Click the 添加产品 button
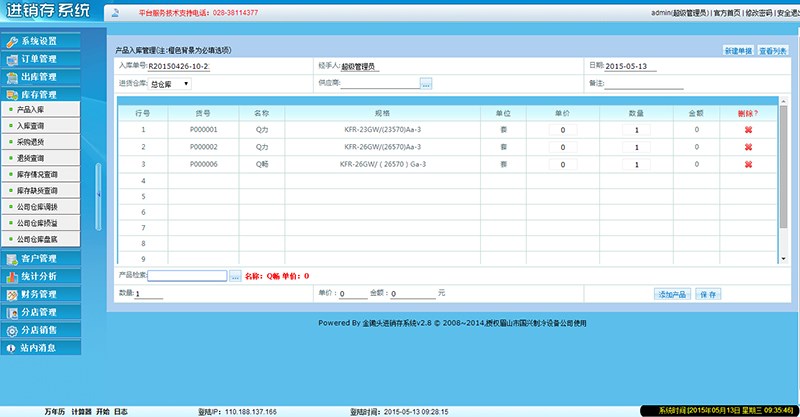This screenshot has width=800, height=417. coord(672,294)
